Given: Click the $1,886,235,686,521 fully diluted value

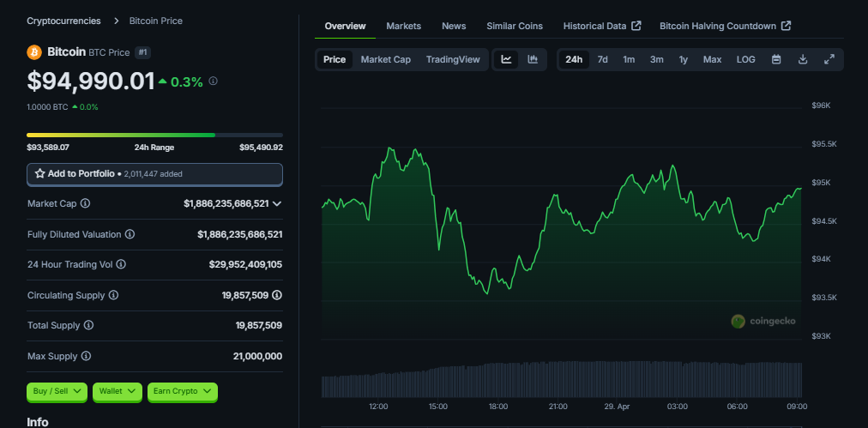Looking at the screenshot, I should point(239,234).
